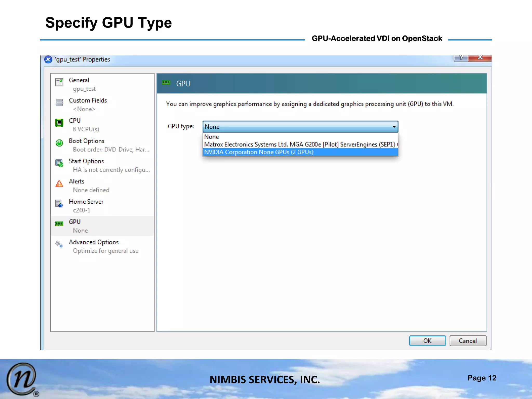Switch to the CPU tab
The image size is (532, 399).
(102, 125)
